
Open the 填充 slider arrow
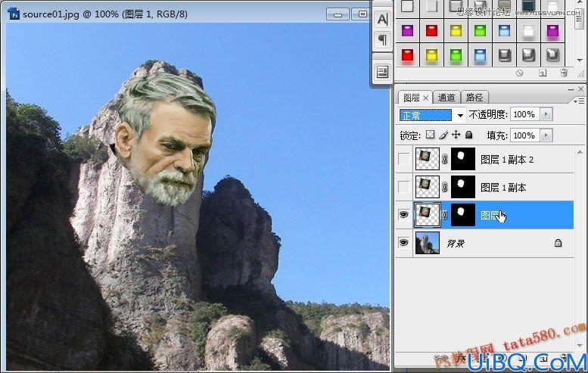tap(546, 135)
